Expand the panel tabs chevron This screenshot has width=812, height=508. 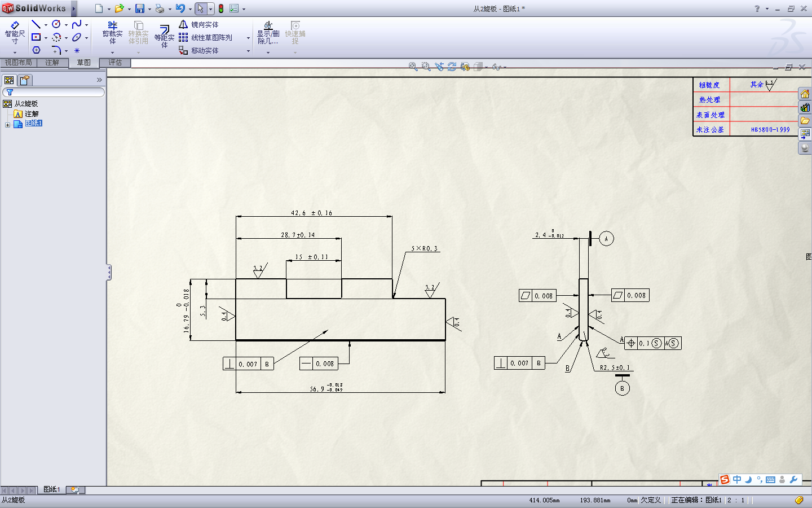pyautogui.click(x=99, y=80)
